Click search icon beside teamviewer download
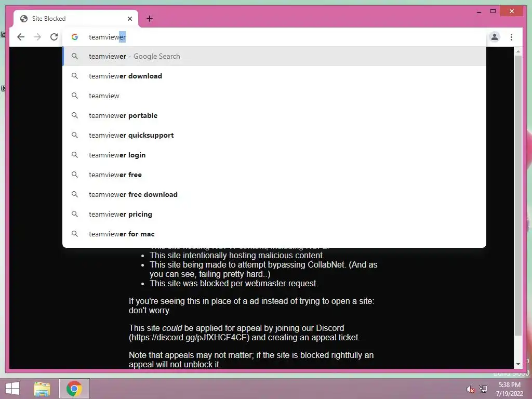The width and height of the screenshot is (532, 399). click(x=75, y=76)
